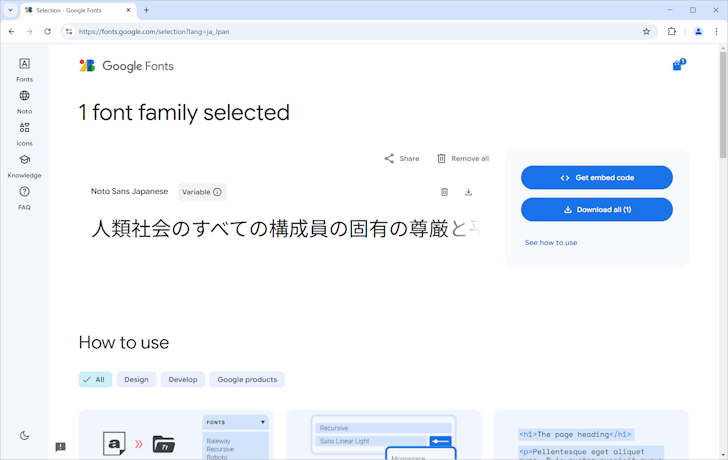Click the Variable info chip
This screenshot has width=728, height=460.
(202, 192)
